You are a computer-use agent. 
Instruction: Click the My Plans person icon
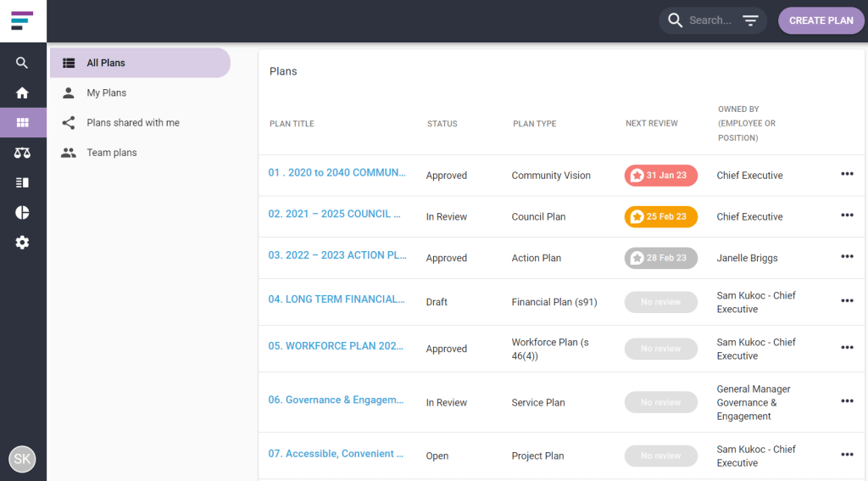click(x=69, y=92)
